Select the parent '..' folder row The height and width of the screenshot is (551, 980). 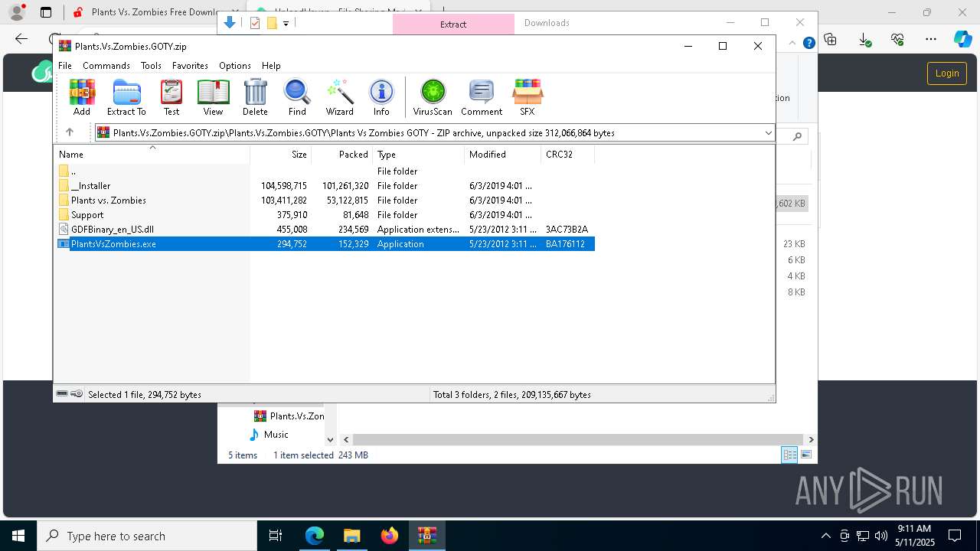(325, 171)
